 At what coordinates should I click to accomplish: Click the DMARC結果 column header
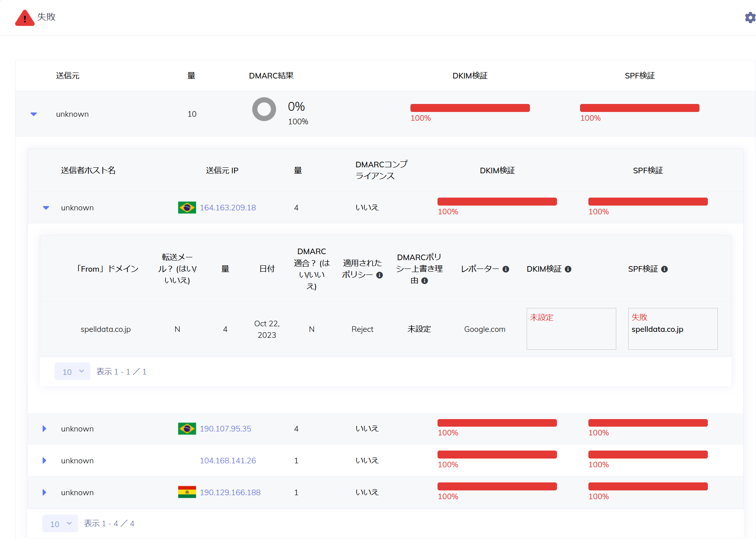click(x=271, y=76)
